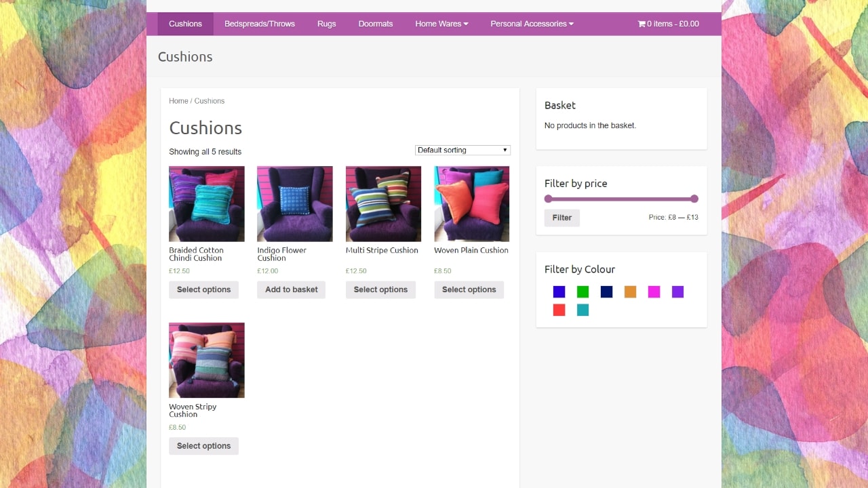868x488 pixels.
Task: Open the Default sorting dropdown
Action: (462, 150)
